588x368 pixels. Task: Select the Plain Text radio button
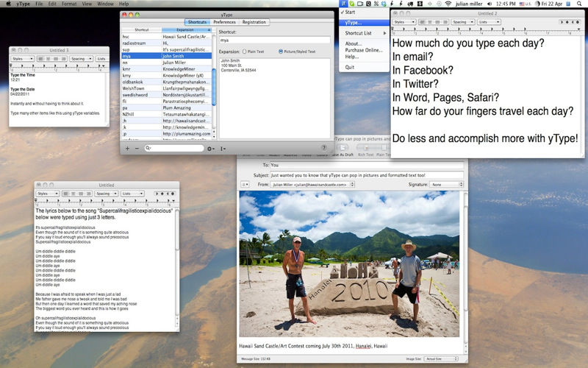245,52
